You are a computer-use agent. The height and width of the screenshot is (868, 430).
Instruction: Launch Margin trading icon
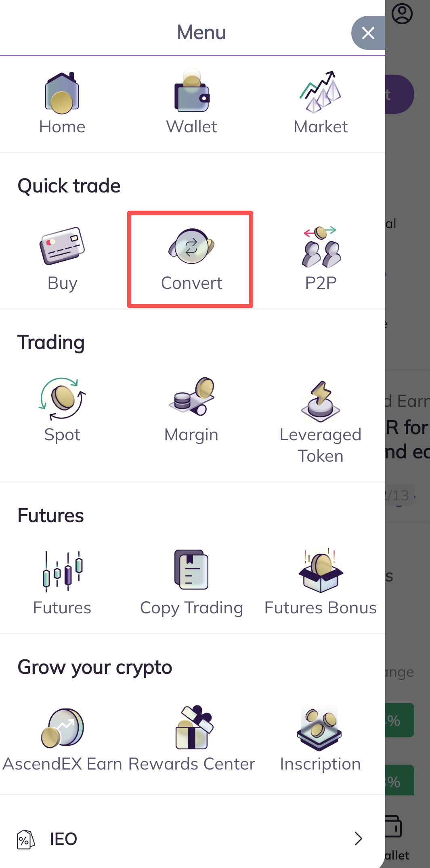(x=191, y=397)
